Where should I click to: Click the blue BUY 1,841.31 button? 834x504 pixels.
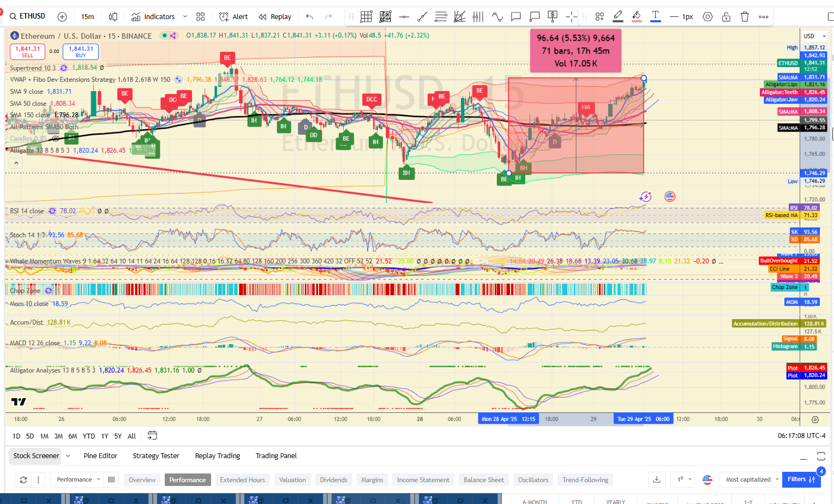coord(81,52)
